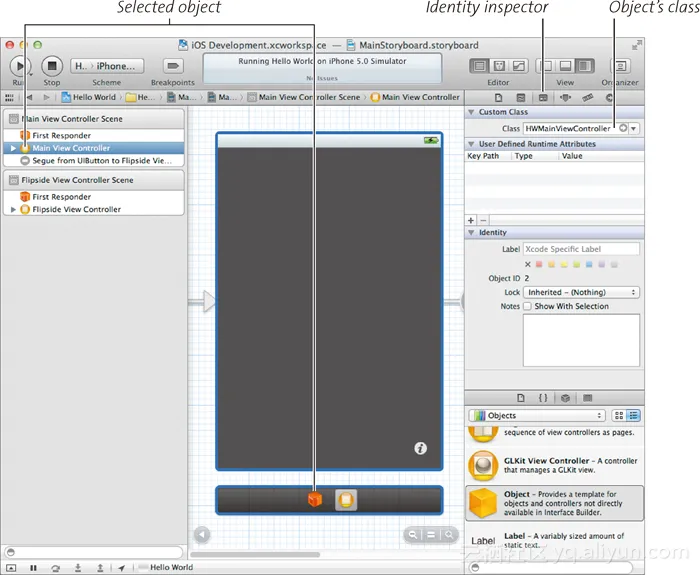The width and height of the screenshot is (700, 575).
Task: Click Hello World in the jump bar
Action: point(89,97)
